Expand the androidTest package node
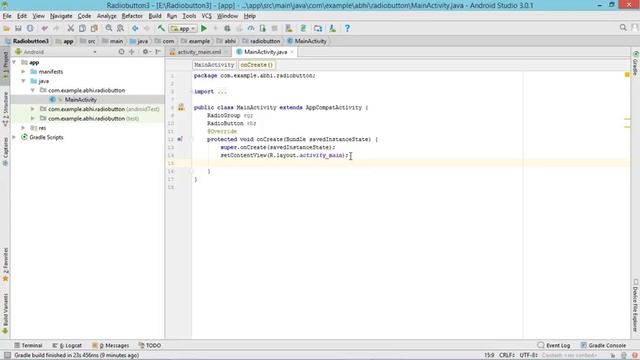The height and width of the screenshot is (360, 640). (33, 109)
